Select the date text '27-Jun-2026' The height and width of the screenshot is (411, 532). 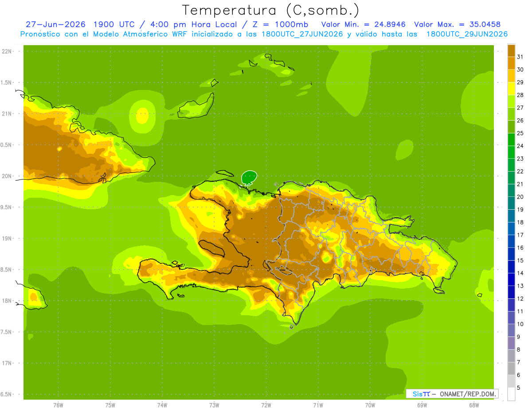click(55, 24)
